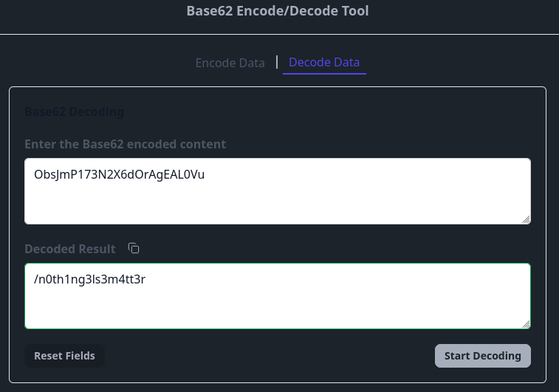Copy the decoded result to clipboard
The height and width of the screenshot is (392, 559).
coord(134,249)
